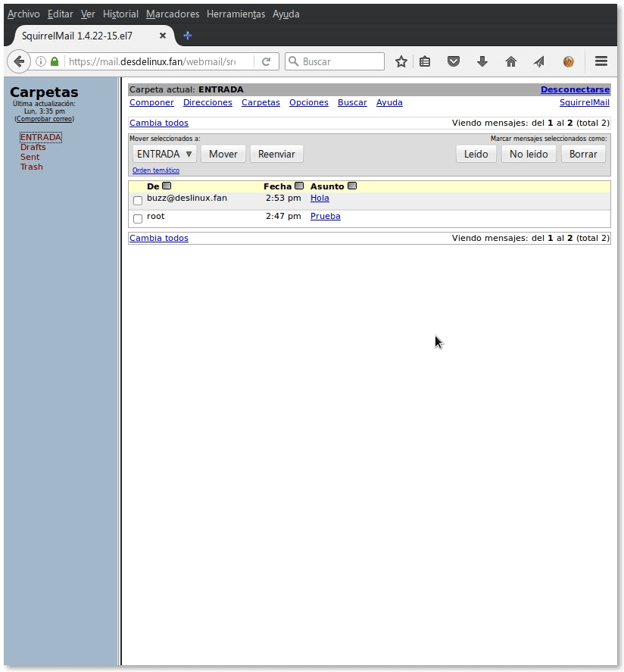Click the orange round extension icon

pos(568,61)
